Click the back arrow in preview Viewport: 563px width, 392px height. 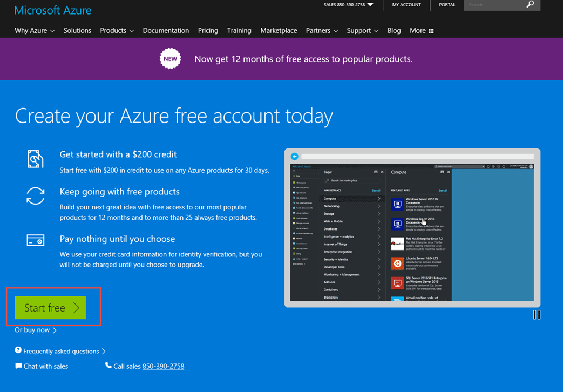pos(294,156)
